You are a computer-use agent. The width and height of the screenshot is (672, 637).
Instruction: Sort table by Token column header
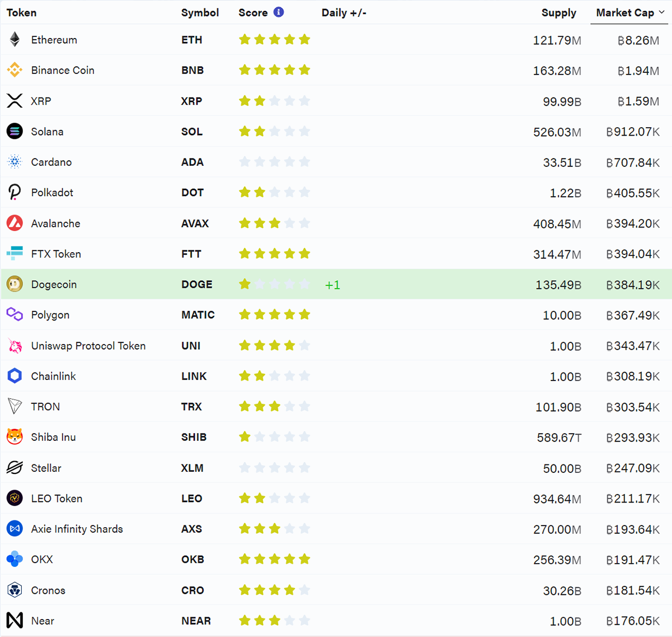(x=21, y=12)
